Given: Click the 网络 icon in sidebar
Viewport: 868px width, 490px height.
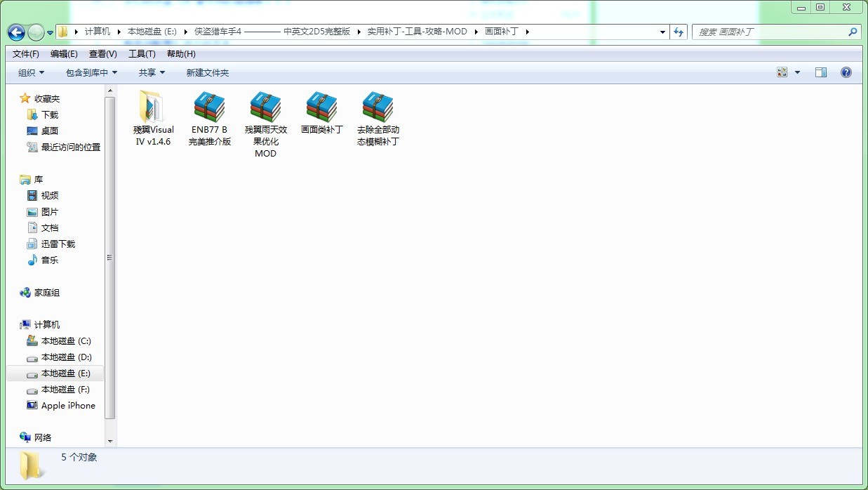Looking at the screenshot, I should coord(25,437).
